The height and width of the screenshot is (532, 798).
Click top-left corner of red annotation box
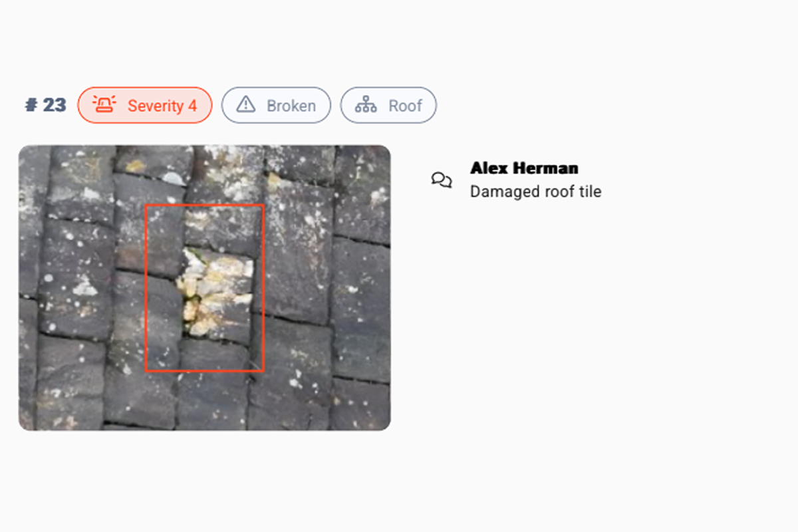(x=146, y=205)
